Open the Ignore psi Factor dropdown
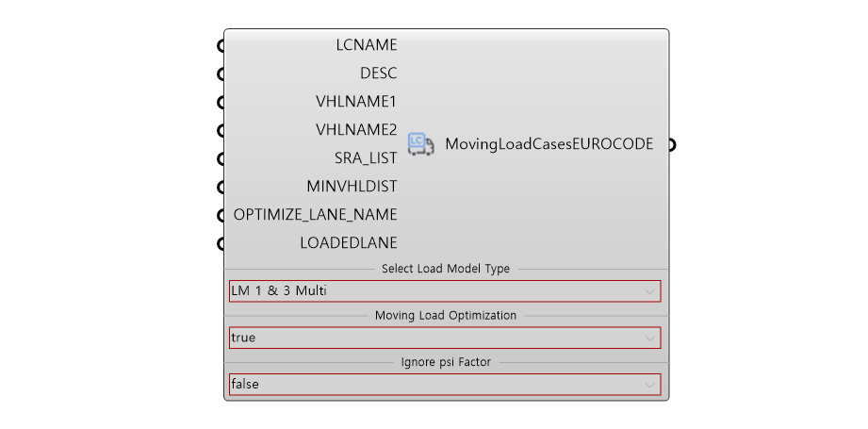The width and height of the screenshot is (868, 429). click(x=445, y=384)
